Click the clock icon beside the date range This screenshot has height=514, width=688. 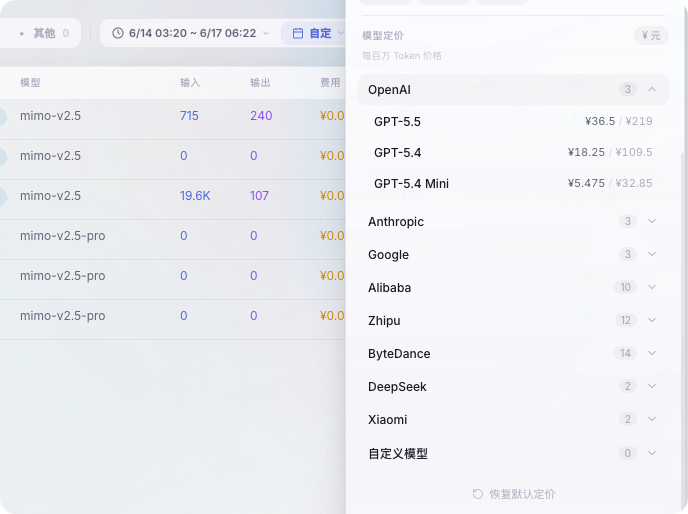[x=118, y=33]
